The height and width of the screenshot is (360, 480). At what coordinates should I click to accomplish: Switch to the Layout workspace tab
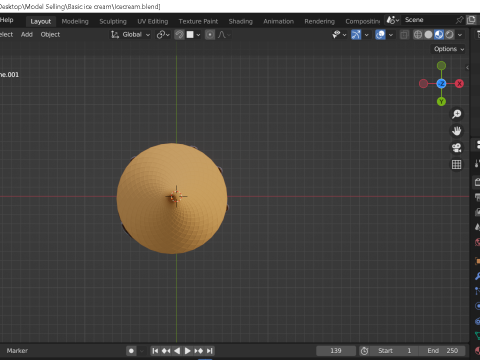(x=41, y=21)
